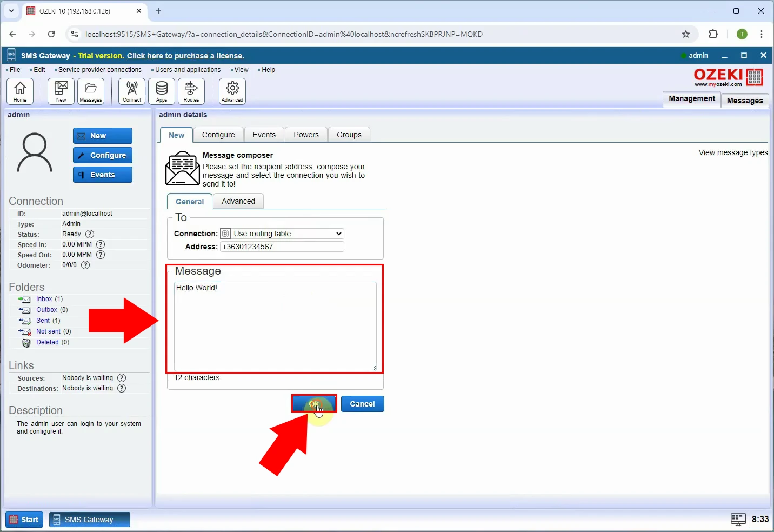Click the Inbox folder envelope icon
The height and width of the screenshot is (532, 774).
point(25,299)
